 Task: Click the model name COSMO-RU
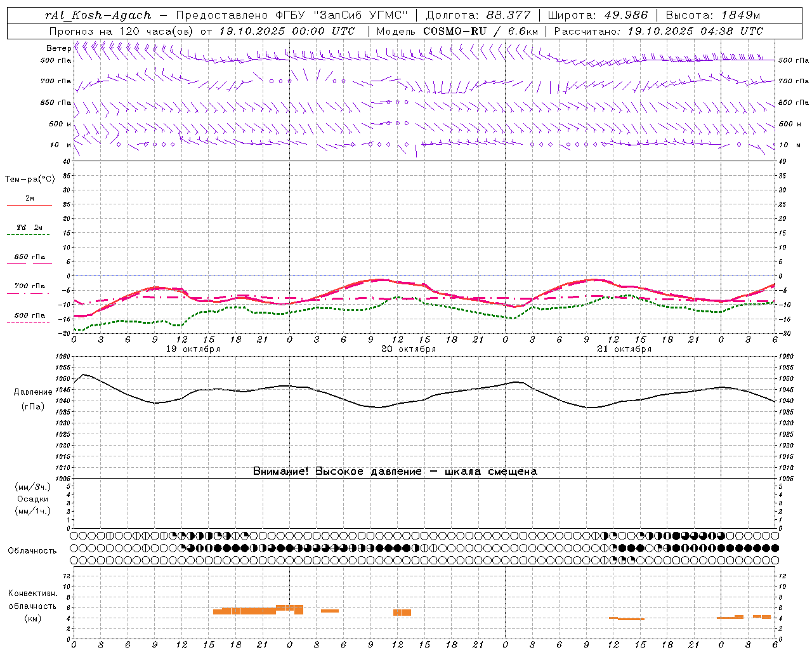pos(455,31)
